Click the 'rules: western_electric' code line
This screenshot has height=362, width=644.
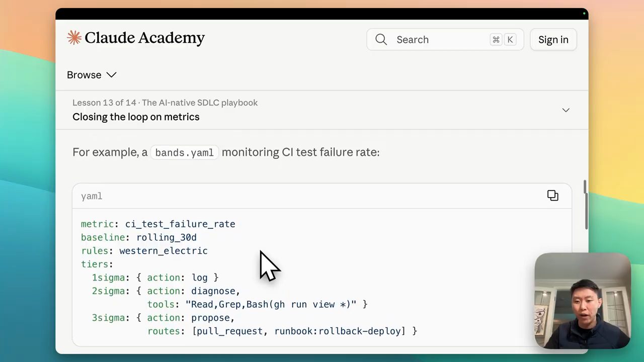(x=144, y=251)
